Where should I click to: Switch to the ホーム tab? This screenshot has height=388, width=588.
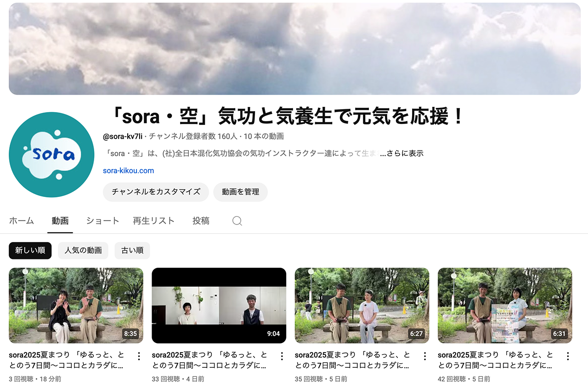tap(22, 221)
